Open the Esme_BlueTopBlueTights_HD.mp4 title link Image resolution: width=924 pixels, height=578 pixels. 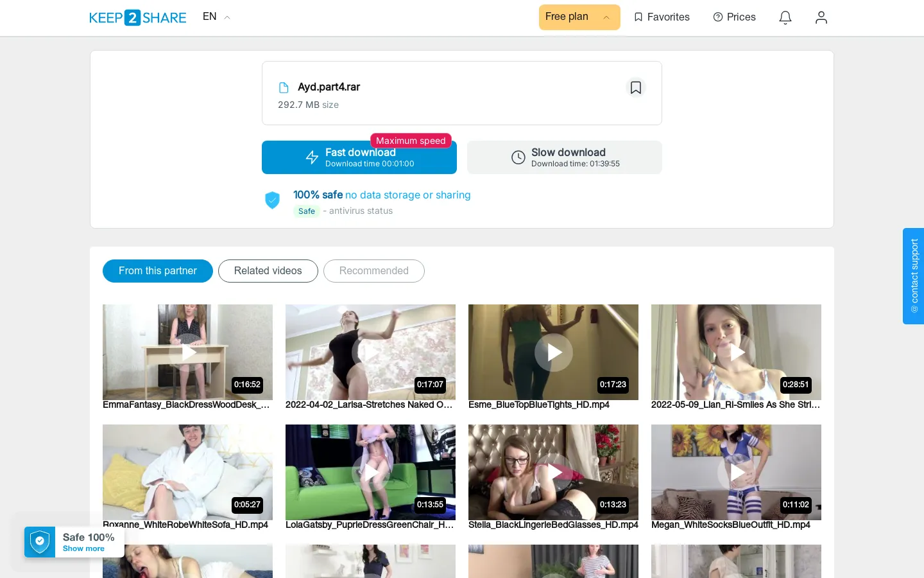click(x=539, y=405)
